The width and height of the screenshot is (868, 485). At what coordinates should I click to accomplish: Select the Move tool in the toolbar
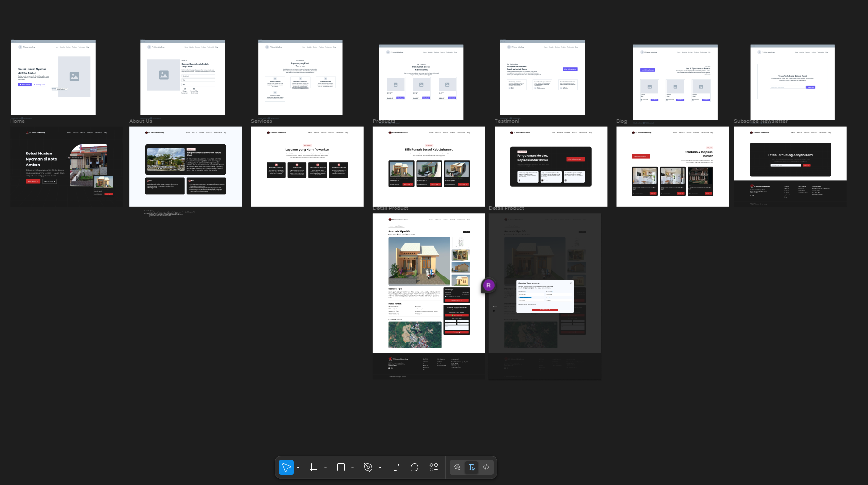pos(286,467)
